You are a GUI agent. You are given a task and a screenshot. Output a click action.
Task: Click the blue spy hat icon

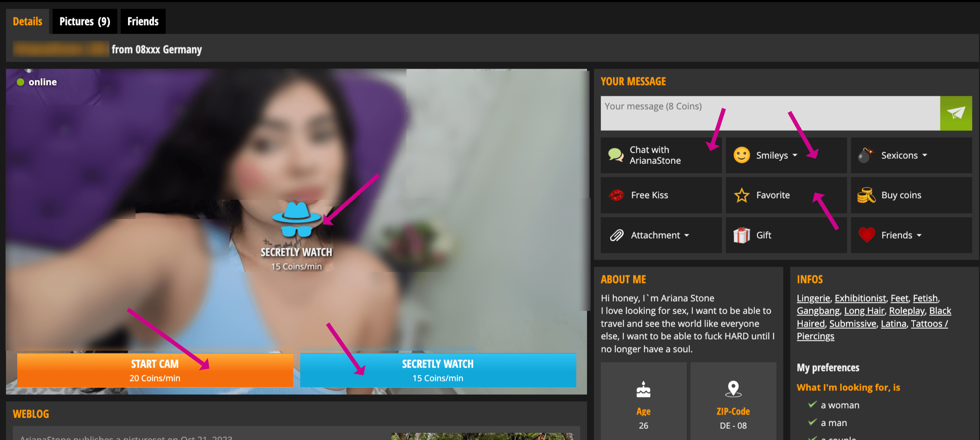coord(296,220)
